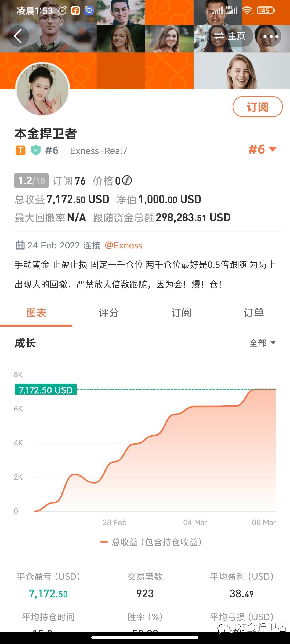Open the 全部 time range dropdown
290x644 pixels.
262,343
